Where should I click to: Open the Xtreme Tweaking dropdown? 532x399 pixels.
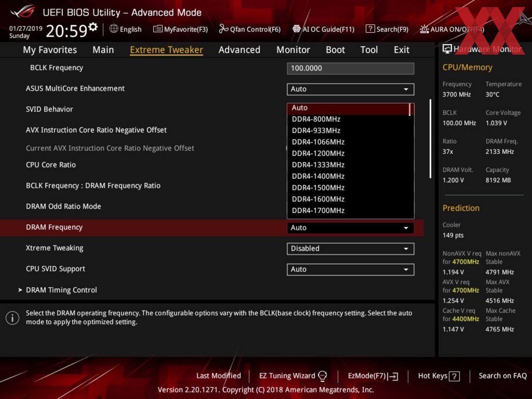coord(350,248)
